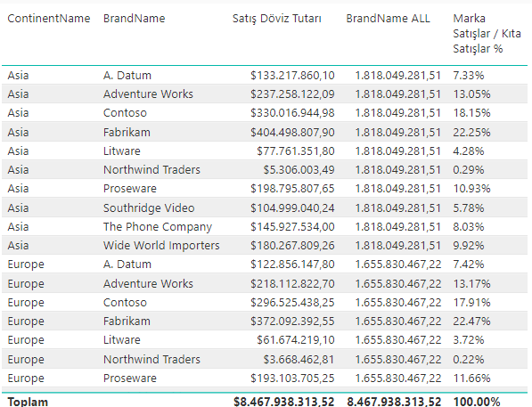This screenshot has height=407, width=532.
Task: Click the Asia Adventure Works row
Action: tap(265, 94)
